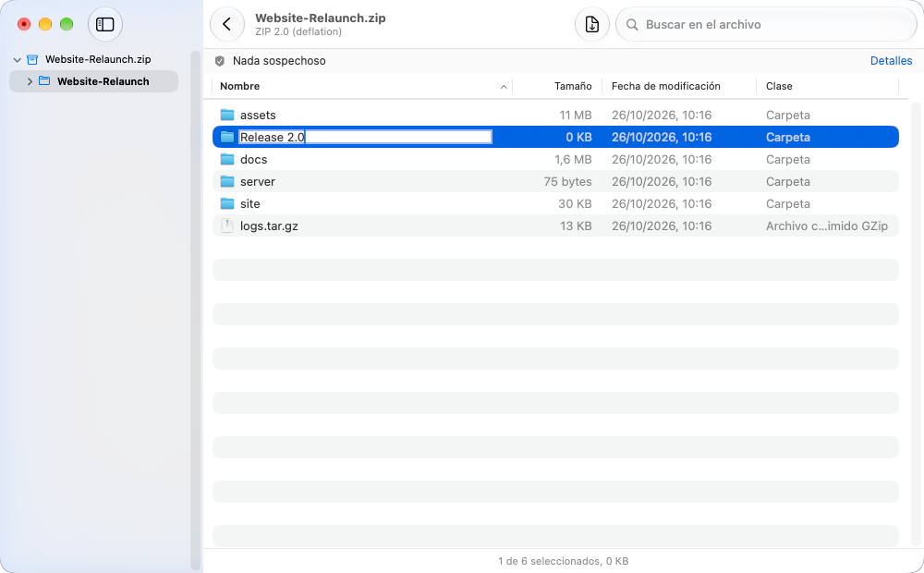Viewport: 924px width, 573px height.
Task: Click the Website-Relaunch.zip window title
Action: 321,18
